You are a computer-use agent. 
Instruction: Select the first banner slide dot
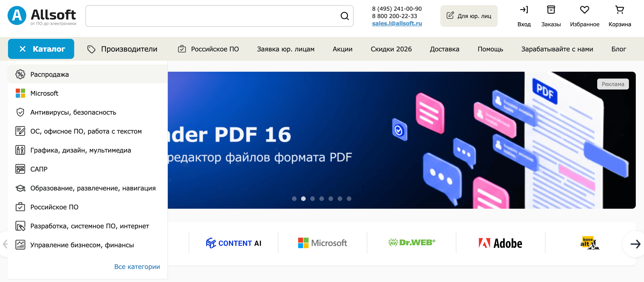[x=294, y=199]
